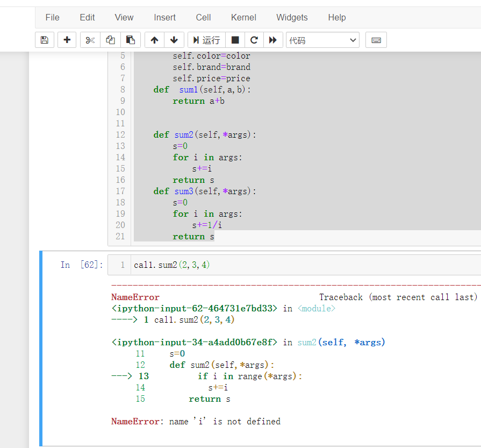The height and width of the screenshot is (448, 481).
Task: Open the Edit menu
Action: 88,18
